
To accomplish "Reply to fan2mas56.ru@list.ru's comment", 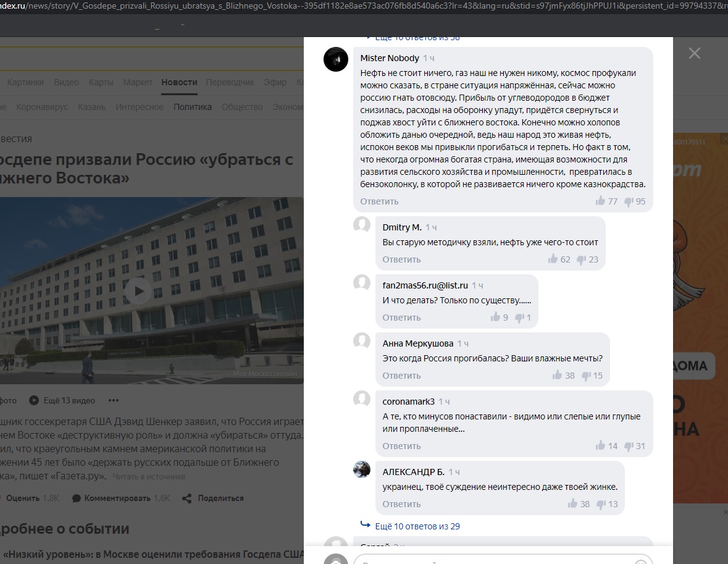I will click(x=401, y=318).
